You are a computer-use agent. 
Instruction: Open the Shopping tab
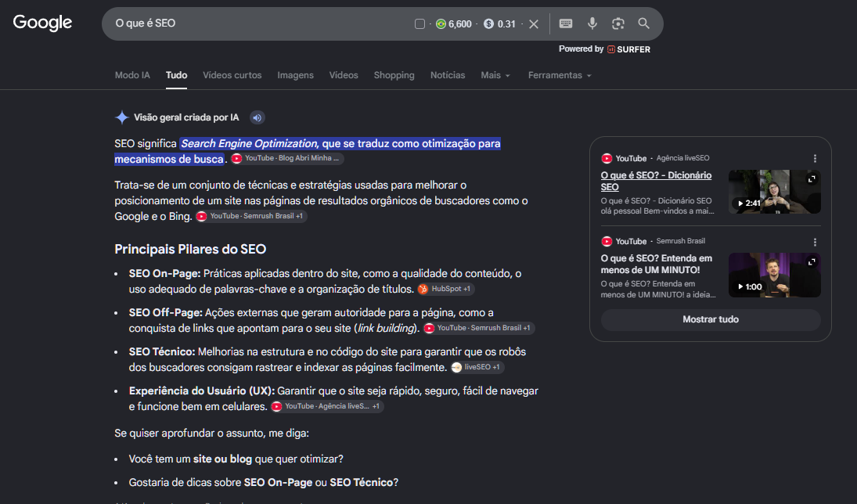(x=394, y=75)
